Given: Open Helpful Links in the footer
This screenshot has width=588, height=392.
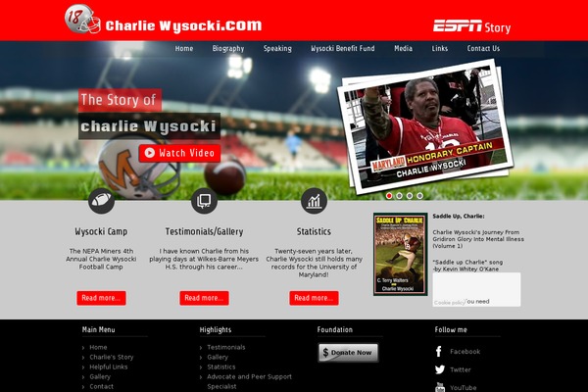Looking at the screenshot, I should pos(109,367).
